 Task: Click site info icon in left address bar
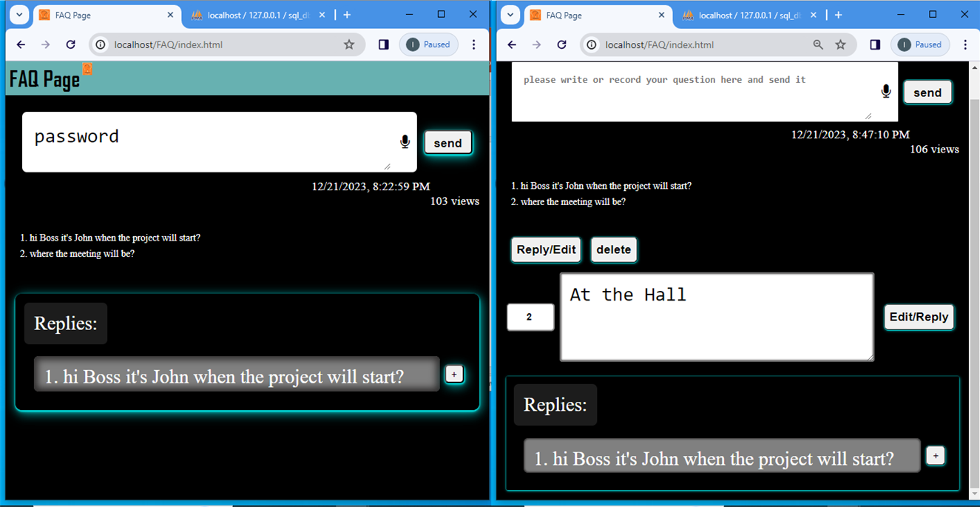tap(101, 44)
